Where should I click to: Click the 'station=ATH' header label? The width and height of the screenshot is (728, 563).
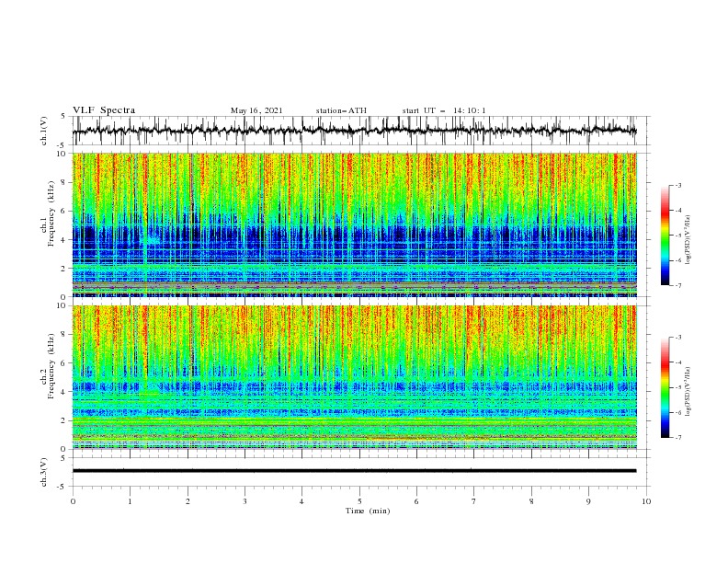(341, 110)
